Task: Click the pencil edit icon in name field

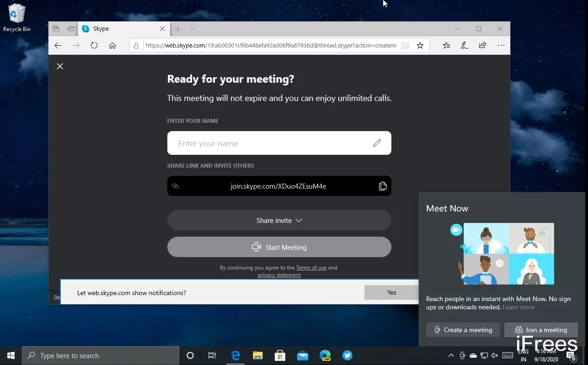Action: click(377, 143)
